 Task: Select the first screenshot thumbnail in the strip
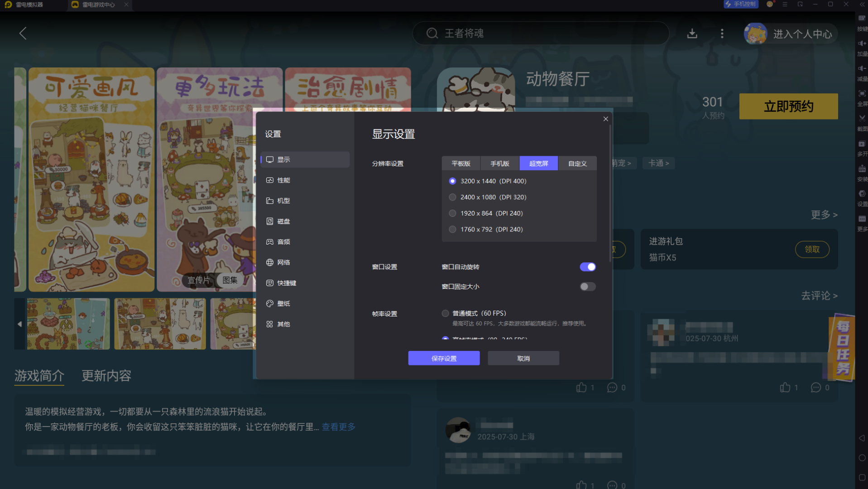coord(68,324)
